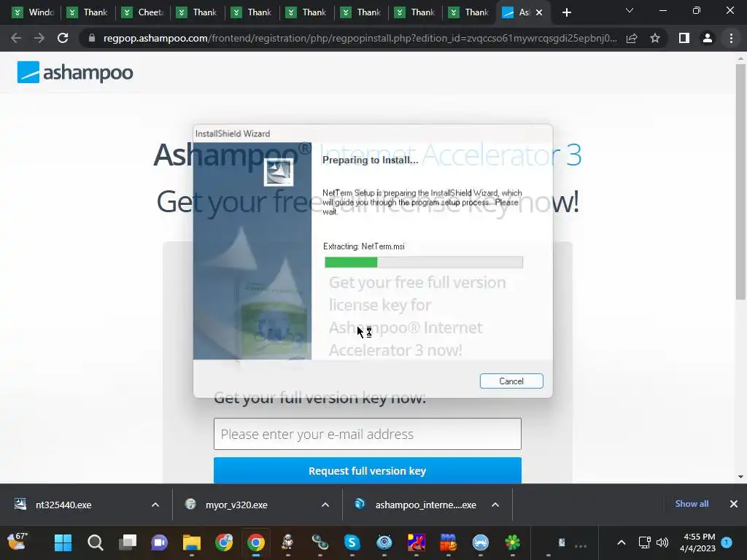Open File Explorer from the taskbar

coord(192,542)
